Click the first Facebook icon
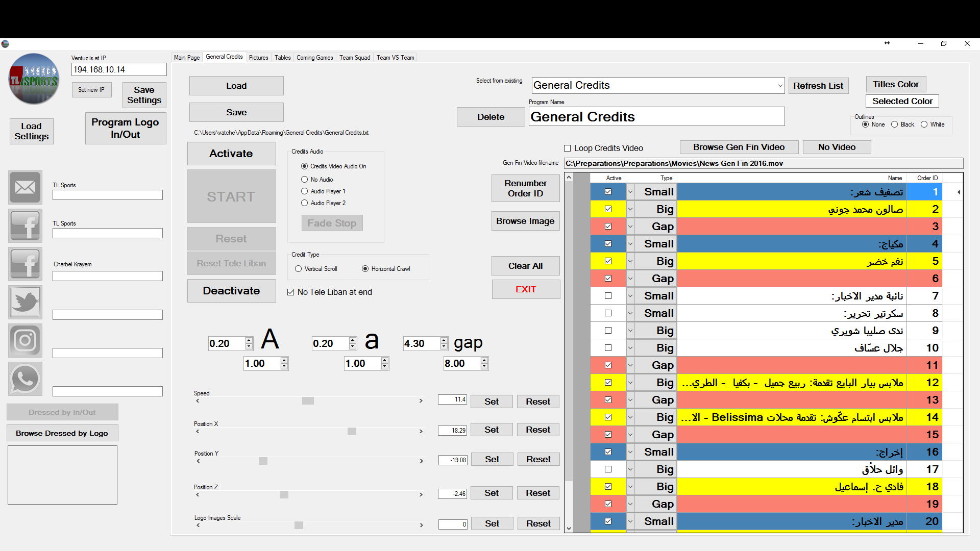The width and height of the screenshot is (980, 551). coord(25,226)
